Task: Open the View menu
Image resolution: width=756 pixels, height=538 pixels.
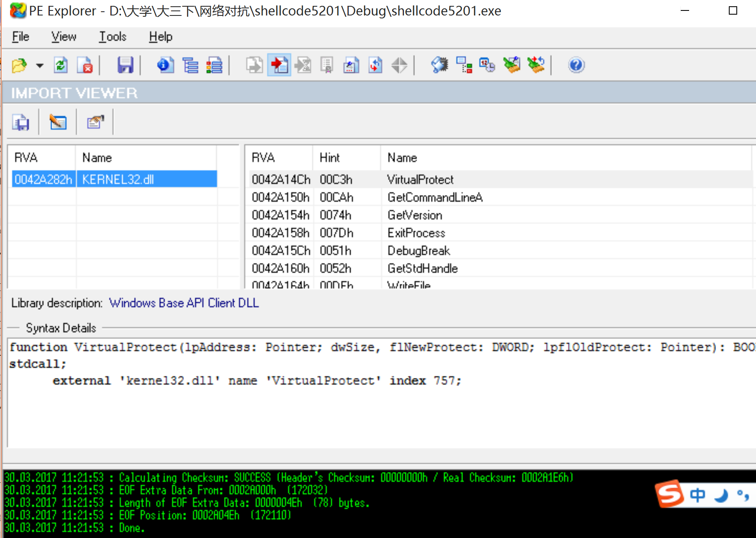Action: (64, 37)
